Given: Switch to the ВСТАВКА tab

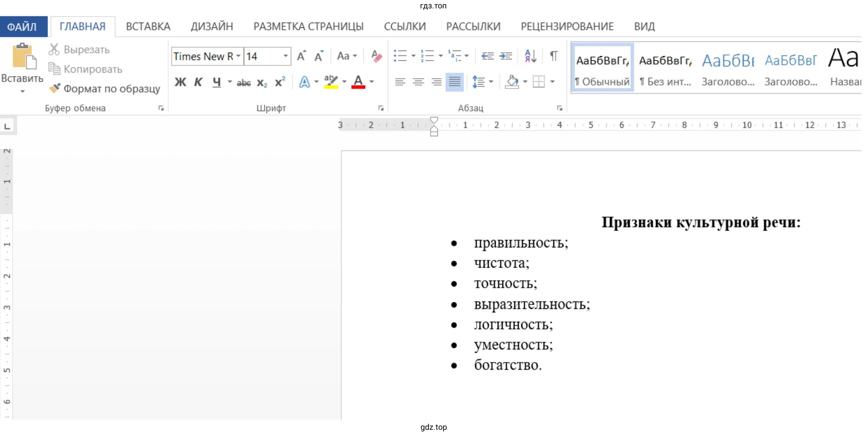Looking at the screenshot, I should pyautogui.click(x=148, y=27).
